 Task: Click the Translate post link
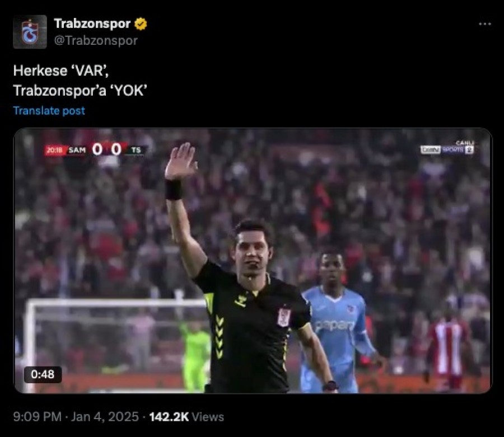coord(49,110)
